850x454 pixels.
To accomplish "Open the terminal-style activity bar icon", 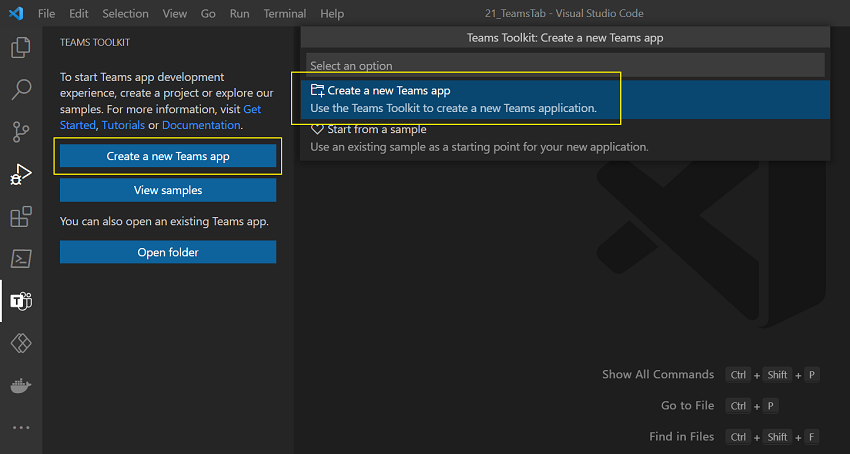I will tap(21, 259).
